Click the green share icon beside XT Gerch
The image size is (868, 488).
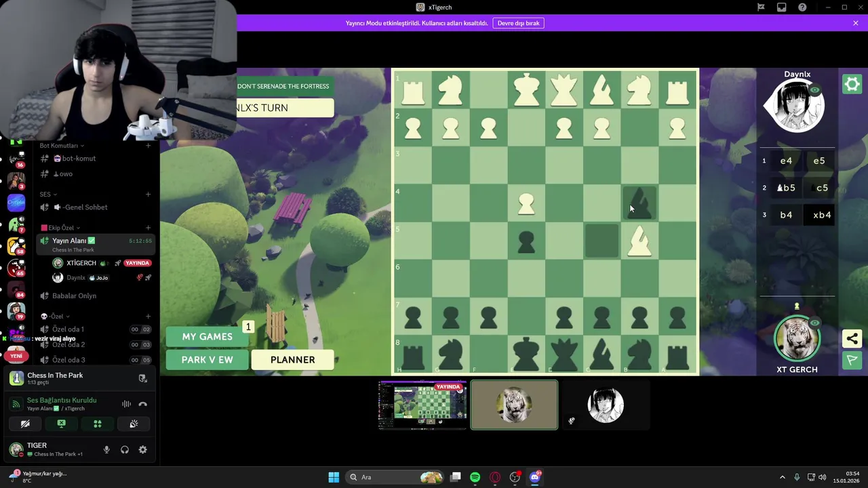[852, 338]
